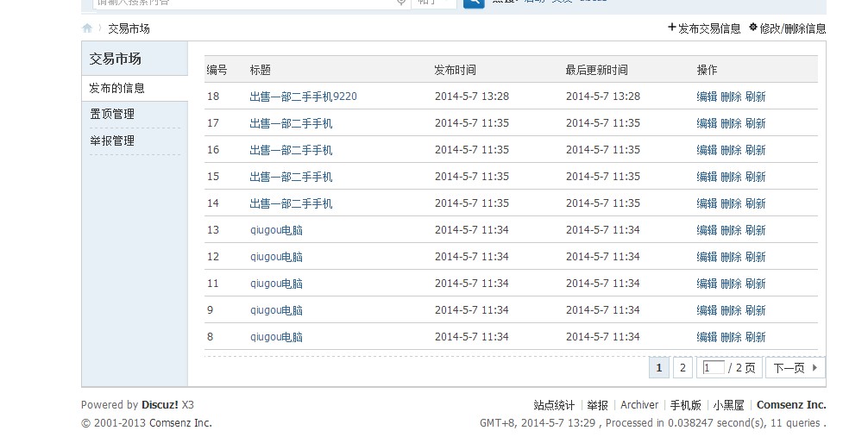Screen dimensions: 868x443
Task: Open the qiugou电脑 link in row 12
Action: pyautogui.click(x=276, y=257)
